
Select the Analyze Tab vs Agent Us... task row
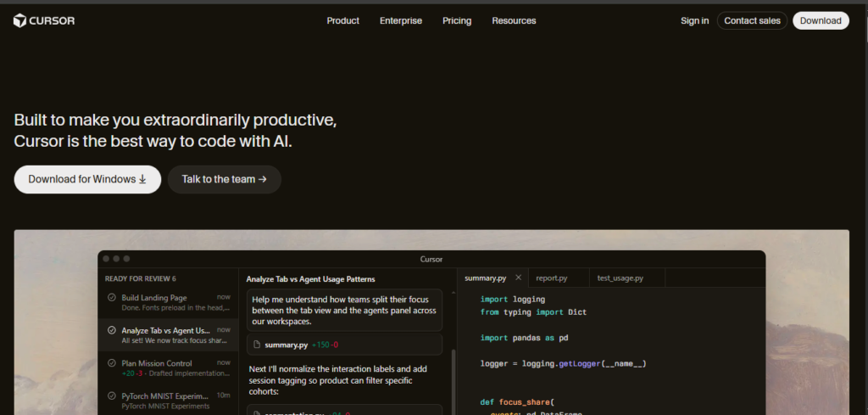coord(168,334)
